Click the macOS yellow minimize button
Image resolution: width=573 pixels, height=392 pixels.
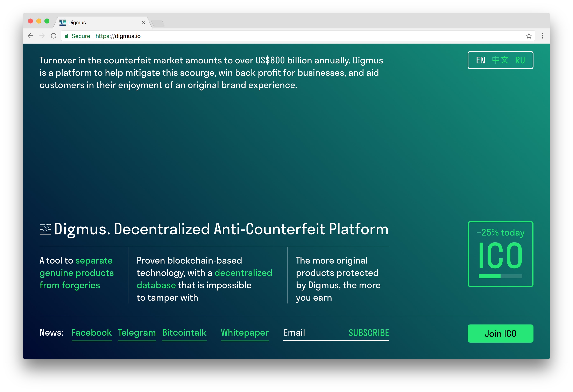pos(39,21)
